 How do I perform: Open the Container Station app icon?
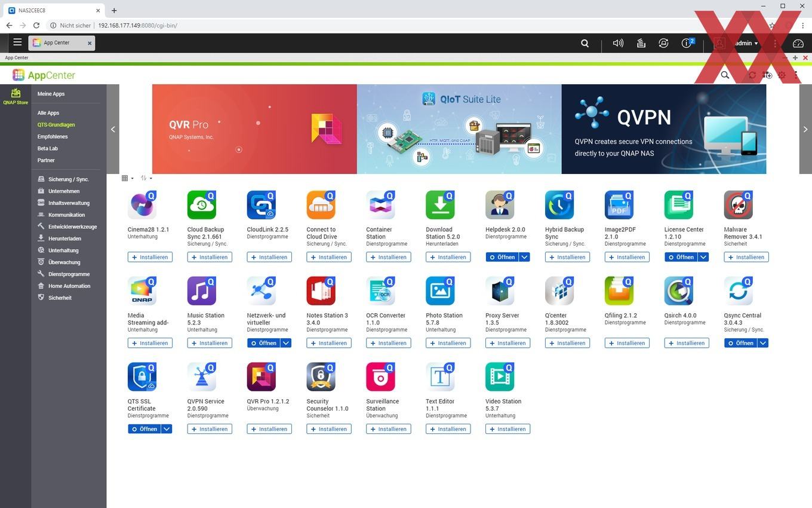pyautogui.click(x=381, y=205)
